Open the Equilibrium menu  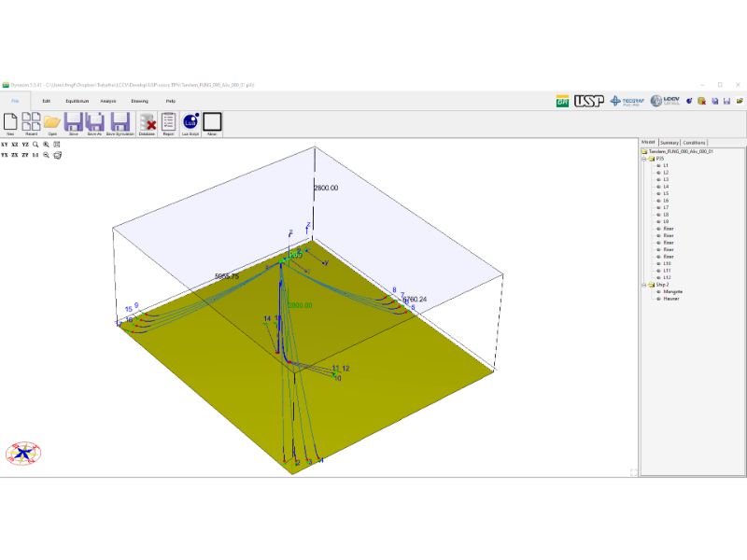pyautogui.click(x=78, y=101)
